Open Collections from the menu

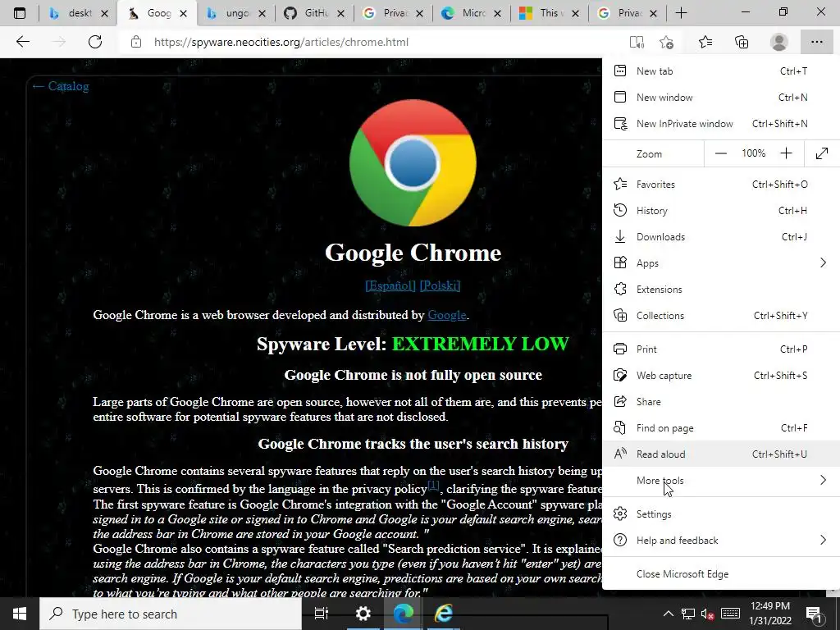point(721,316)
